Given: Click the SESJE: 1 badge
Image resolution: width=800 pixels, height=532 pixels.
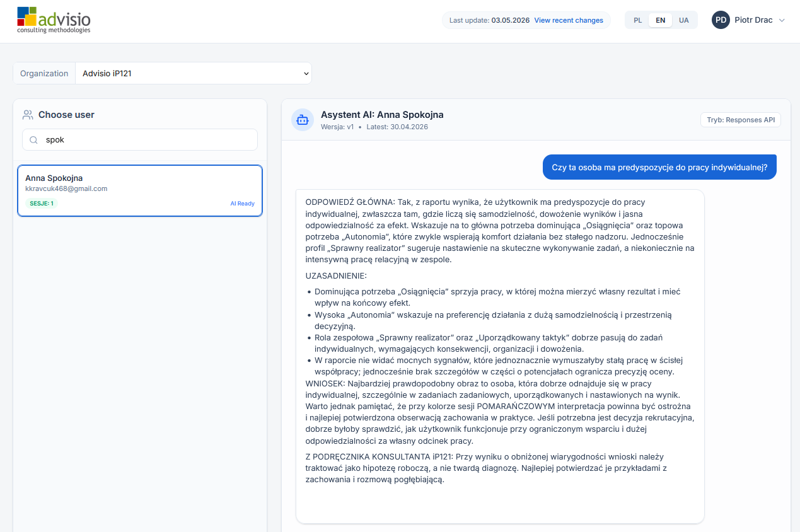Looking at the screenshot, I should point(42,204).
